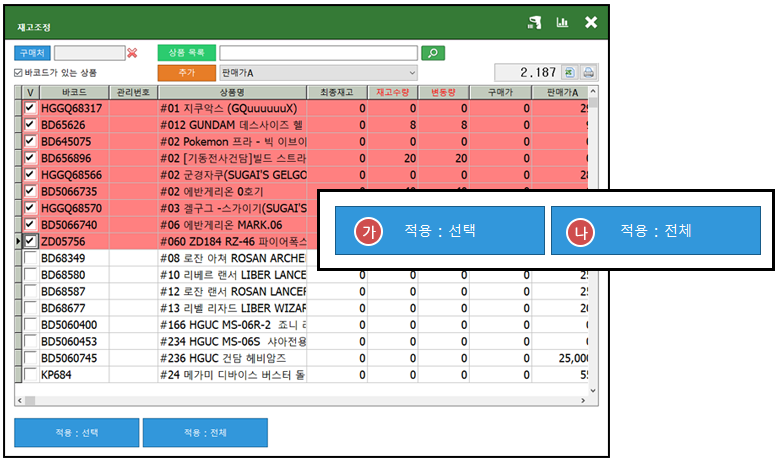
Task: Click the horizontal scrollbar thumb
Action: click(x=30, y=401)
